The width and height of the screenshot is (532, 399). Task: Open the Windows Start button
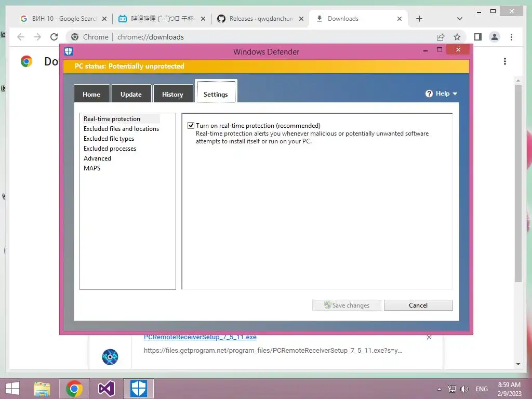pyautogui.click(x=12, y=389)
